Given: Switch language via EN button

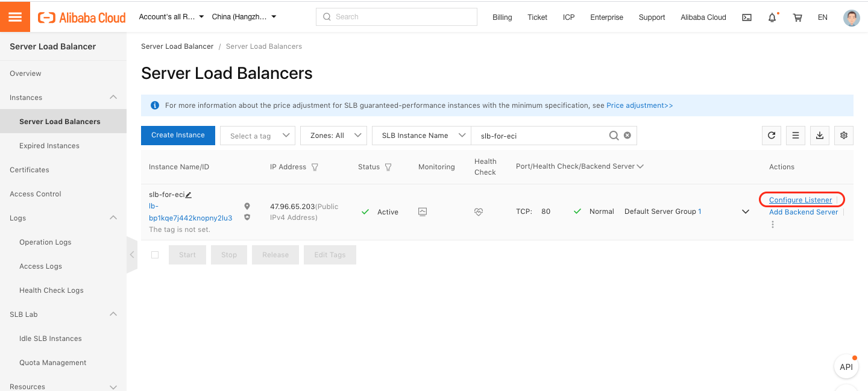Looking at the screenshot, I should (x=823, y=17).
